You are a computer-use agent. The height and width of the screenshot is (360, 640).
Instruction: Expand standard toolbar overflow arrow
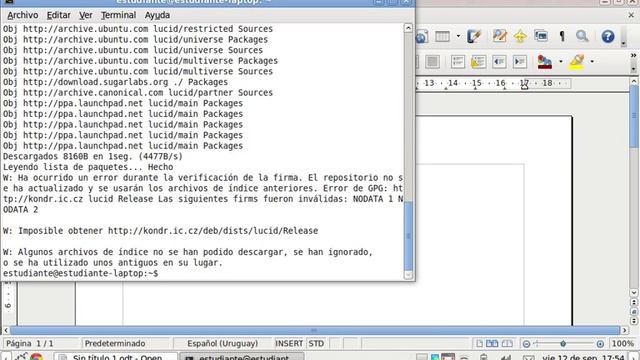(x=623, y=42)
